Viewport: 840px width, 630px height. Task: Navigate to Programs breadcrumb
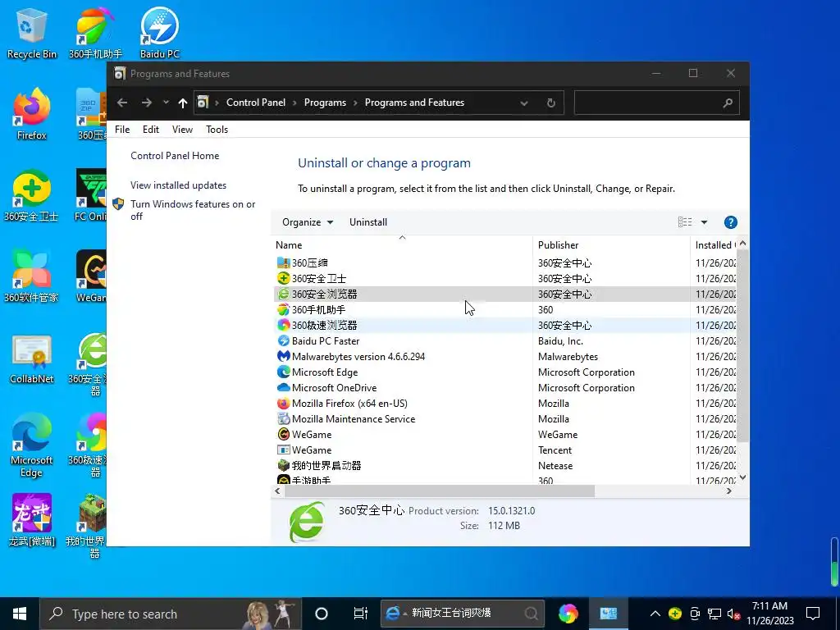[325, 103]
